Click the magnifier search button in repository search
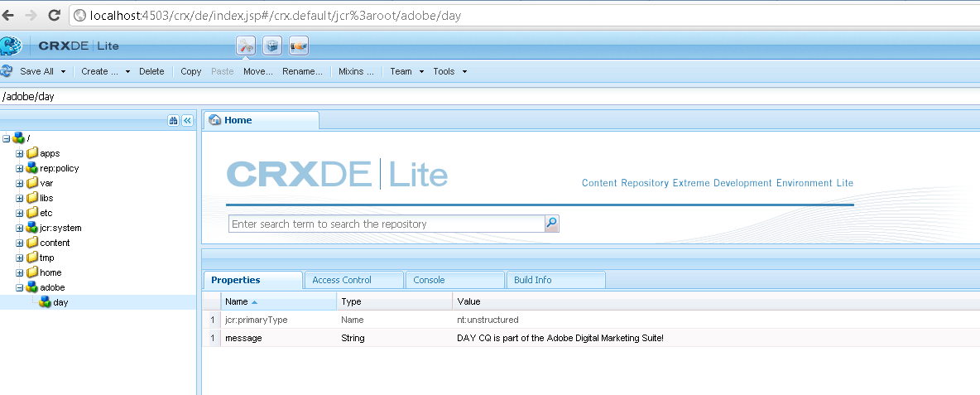The image size is (980, 395). (552, 224)
